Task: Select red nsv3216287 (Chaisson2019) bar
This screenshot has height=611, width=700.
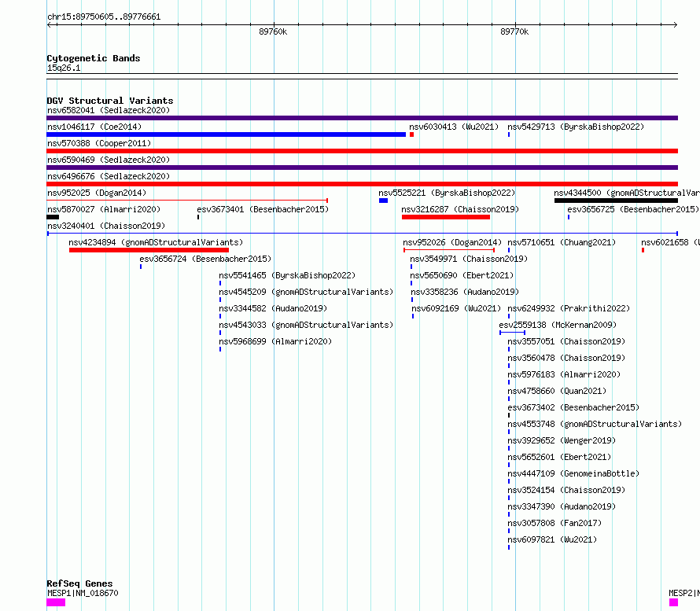Action: click(x=445, y=217)
